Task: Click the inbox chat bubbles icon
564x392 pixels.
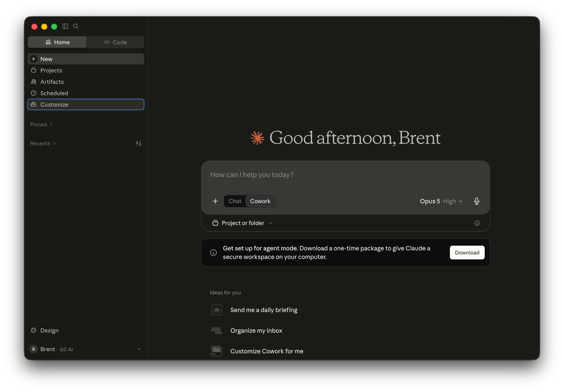Action: (x=216, y=331)
